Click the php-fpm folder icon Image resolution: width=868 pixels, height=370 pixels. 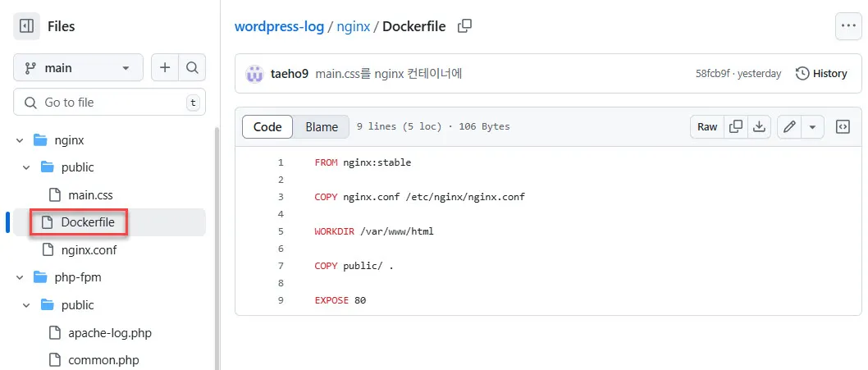40,277
